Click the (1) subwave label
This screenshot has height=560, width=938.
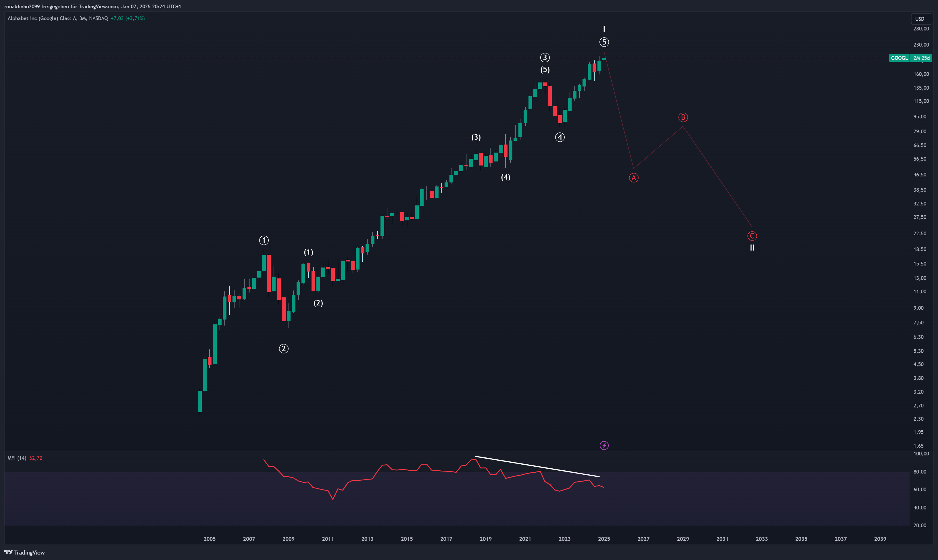[309, 252]
